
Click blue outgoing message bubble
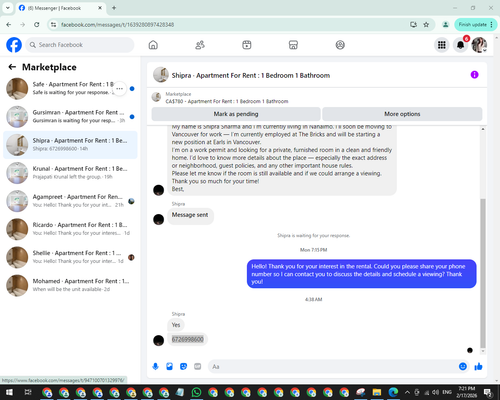(x=362, y=274)
